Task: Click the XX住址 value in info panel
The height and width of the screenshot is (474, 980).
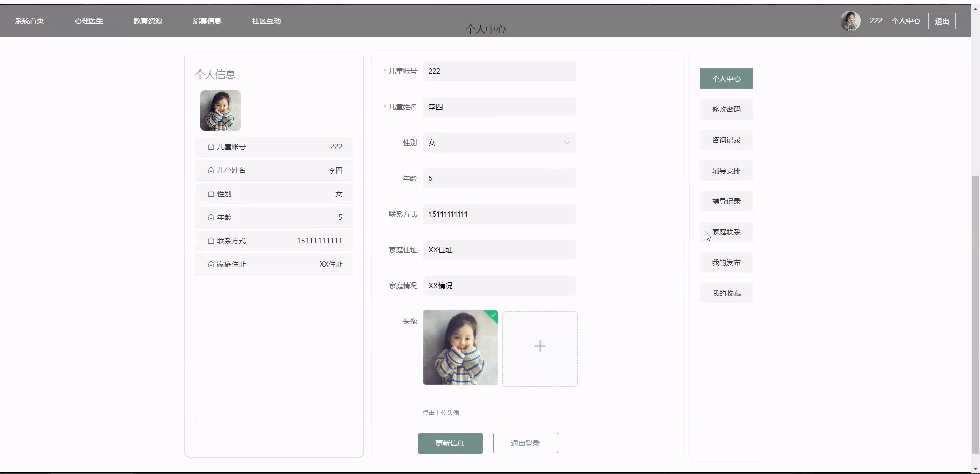Action: pos(331,264)
